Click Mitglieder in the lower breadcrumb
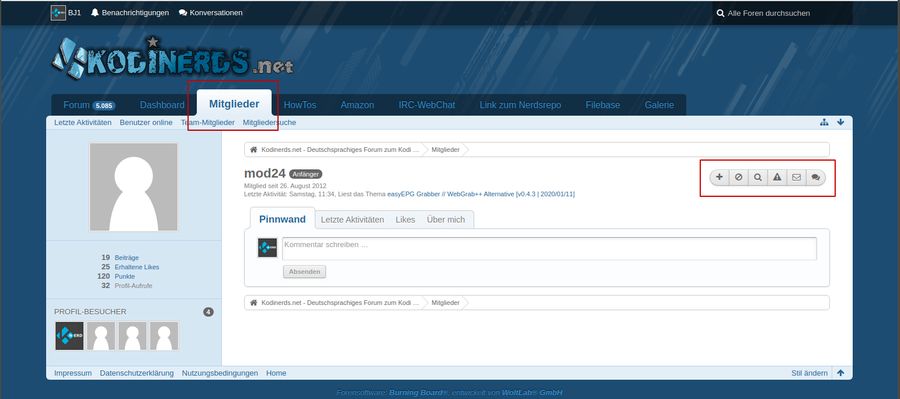This screenshot has width=900, height=399. 445,303
